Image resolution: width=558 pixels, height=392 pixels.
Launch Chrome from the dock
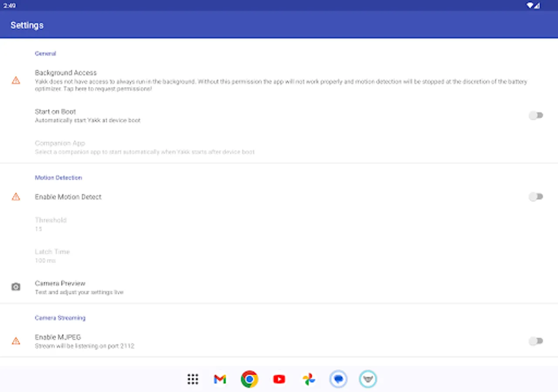point(249,379)
